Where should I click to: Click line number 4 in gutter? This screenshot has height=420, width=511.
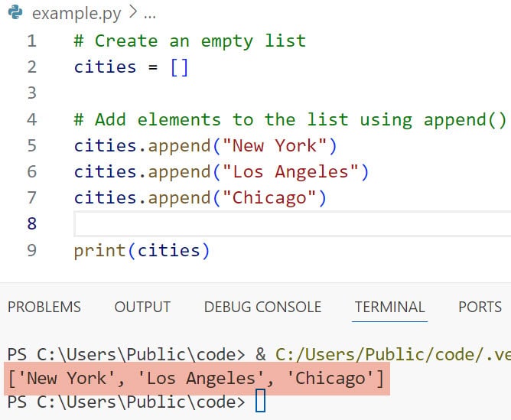[31, 119]
